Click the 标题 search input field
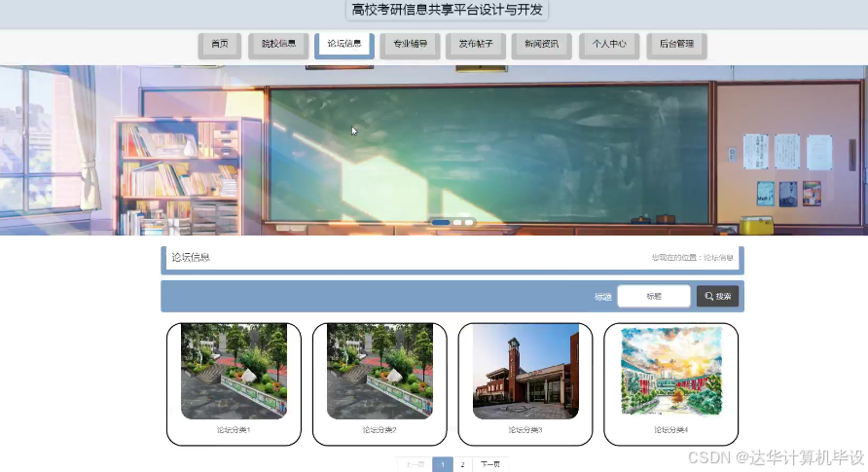This screenshot has width=868, height=472. pos(654,296)
